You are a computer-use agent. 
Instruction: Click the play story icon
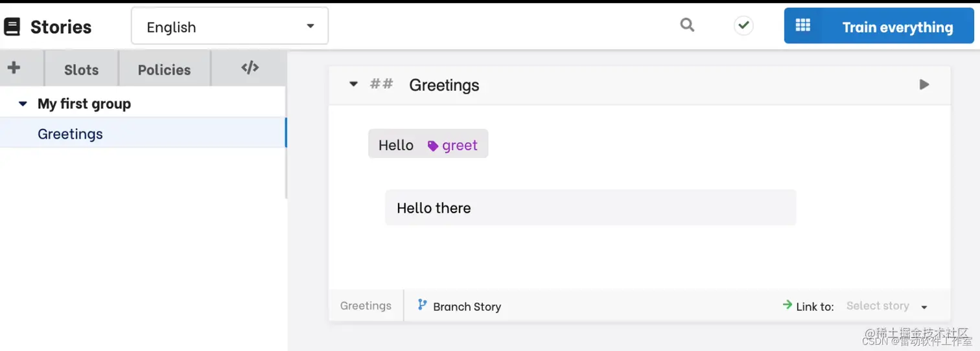tap(924, 84)
